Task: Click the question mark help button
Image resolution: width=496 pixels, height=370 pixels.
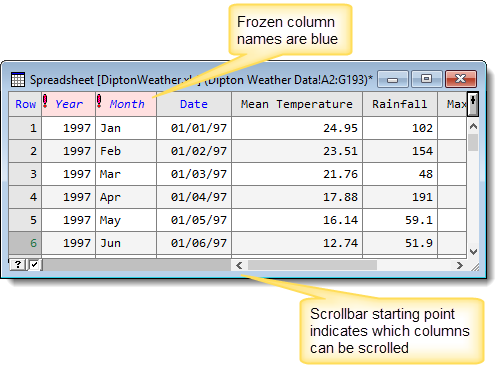Action: coord(18,265)
